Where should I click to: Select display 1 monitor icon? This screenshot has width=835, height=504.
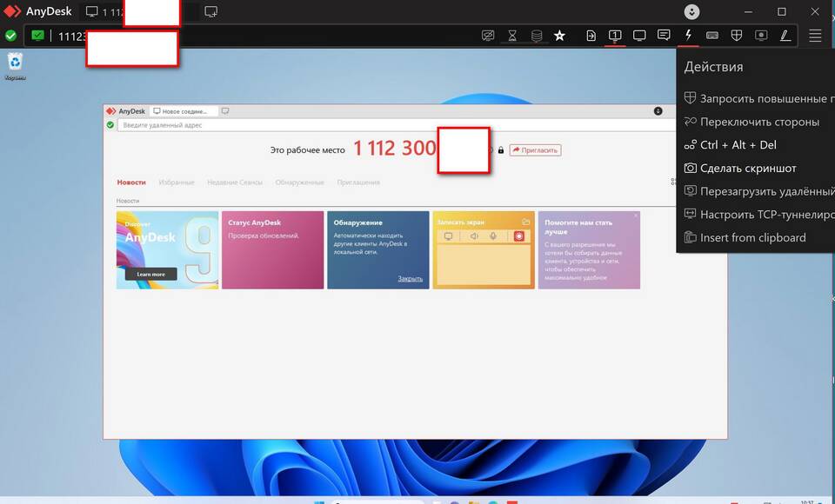coord(615,36)
